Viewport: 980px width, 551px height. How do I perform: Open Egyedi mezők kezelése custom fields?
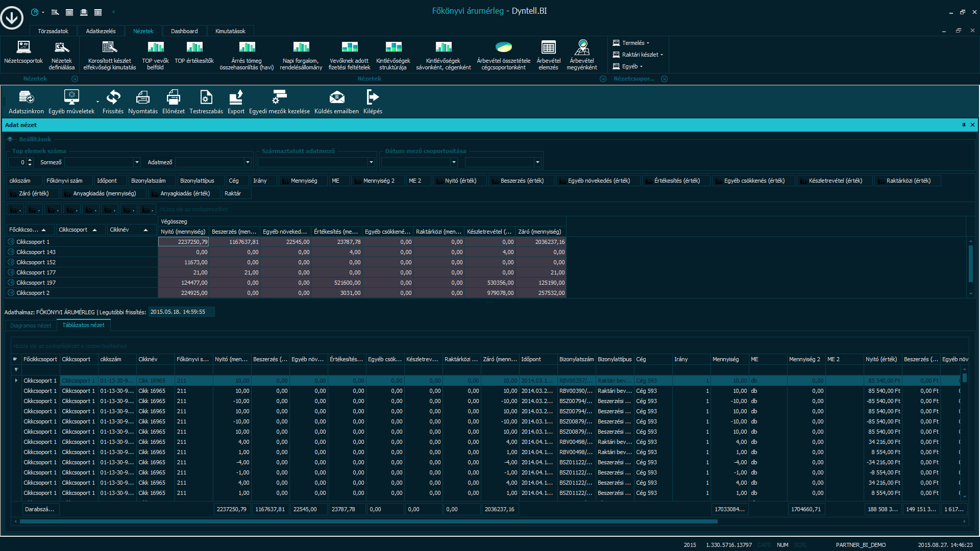[x=279, y=102]
